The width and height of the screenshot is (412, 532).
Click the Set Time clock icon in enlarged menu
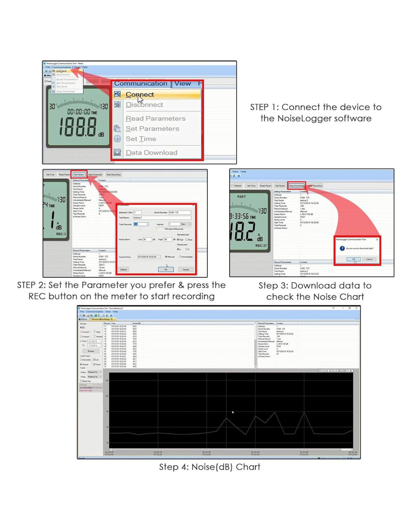click(x=118, y=139)
